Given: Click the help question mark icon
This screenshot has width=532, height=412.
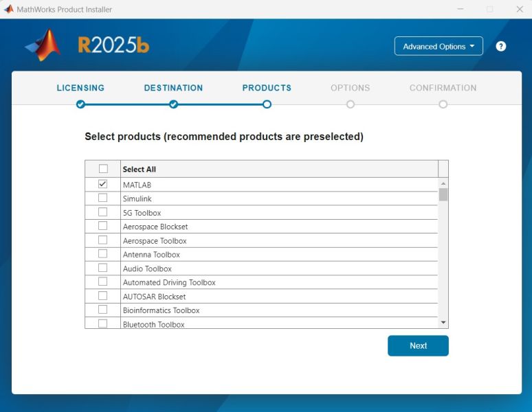Looking at the screenshot, I should (501, 46).
